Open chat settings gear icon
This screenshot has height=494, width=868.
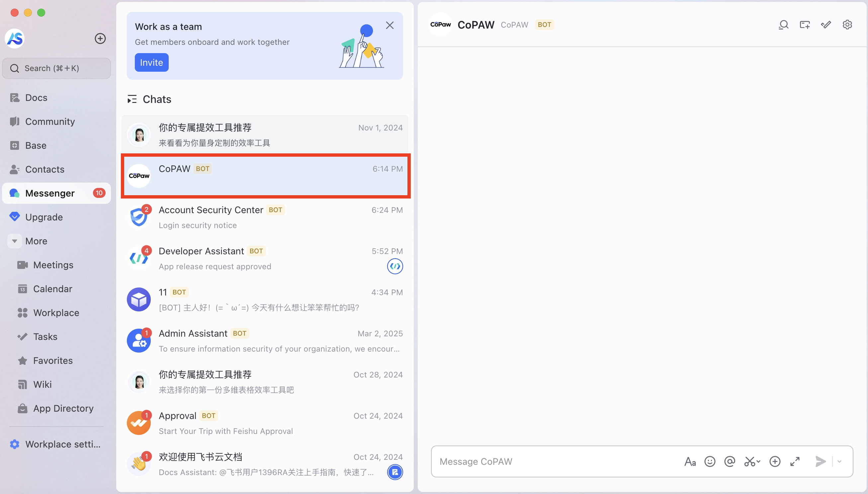pos(847,25)
